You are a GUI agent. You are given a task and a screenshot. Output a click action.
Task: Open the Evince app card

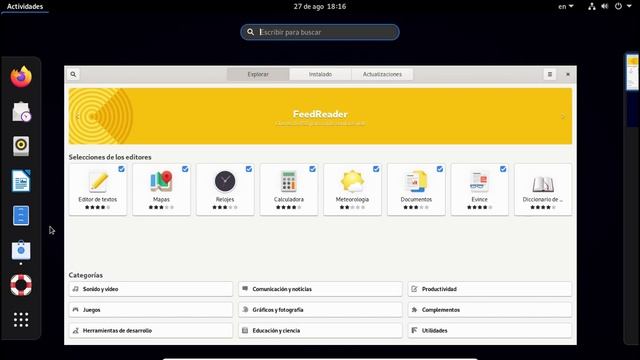pos(480,189)
